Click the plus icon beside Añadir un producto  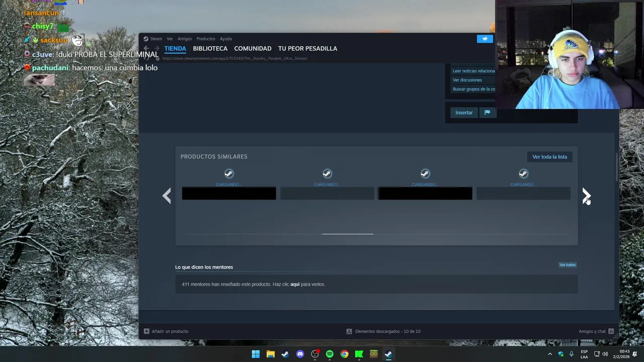coord(146,331)
